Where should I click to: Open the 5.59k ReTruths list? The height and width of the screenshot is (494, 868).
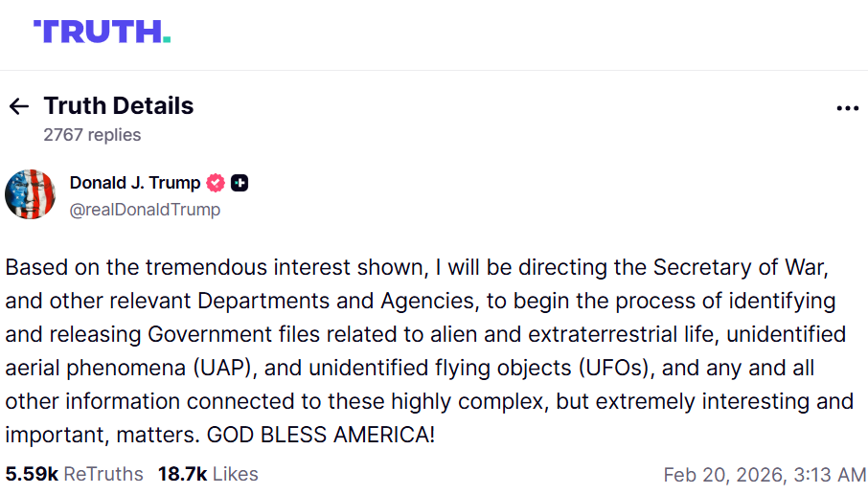tap(74, 474)
